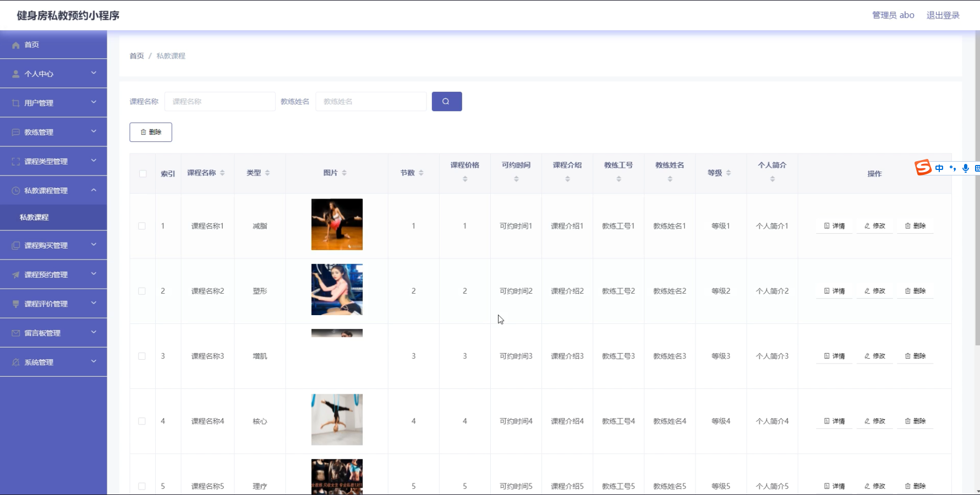Click 退出登录 link
Screen dimensions: 980x495
pos(943,15)
